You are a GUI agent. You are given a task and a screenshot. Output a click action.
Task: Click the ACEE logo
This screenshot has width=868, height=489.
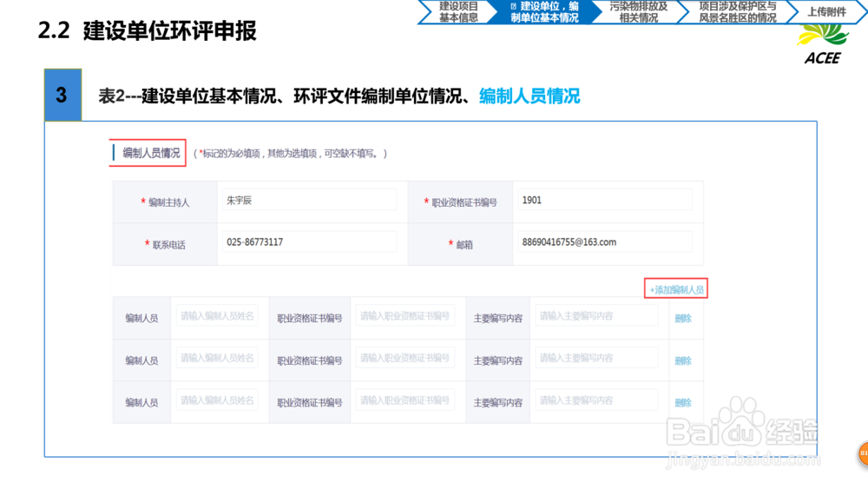coord(823,45)
